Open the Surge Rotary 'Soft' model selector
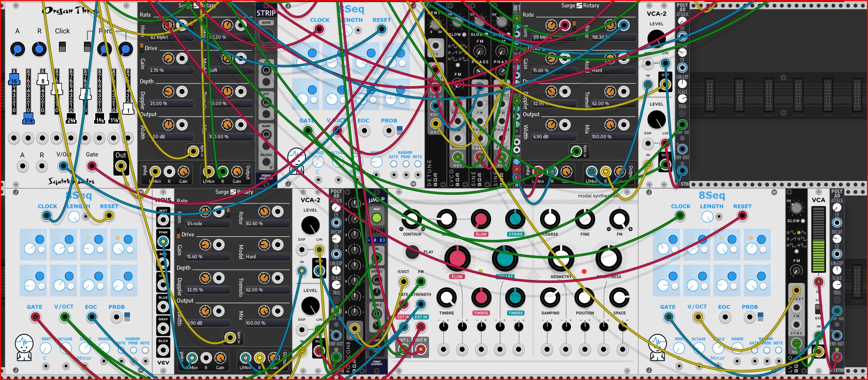 coord(230,71)
